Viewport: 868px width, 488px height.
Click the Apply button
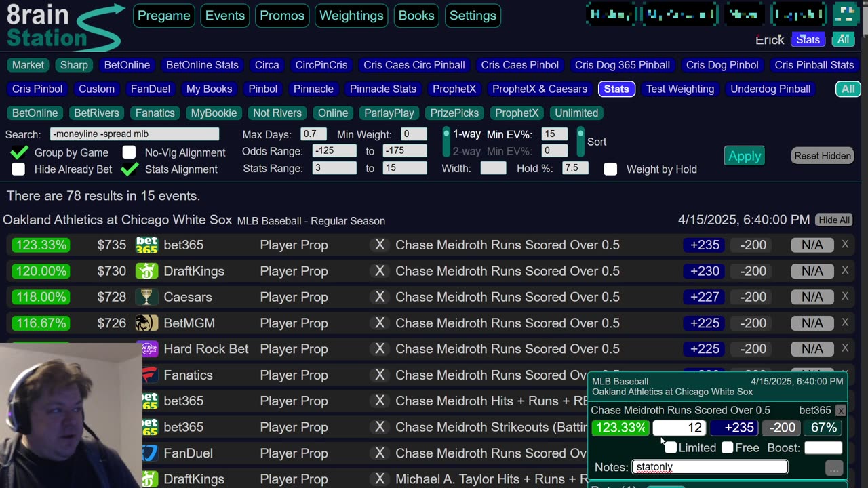click(x=745, y=156)
